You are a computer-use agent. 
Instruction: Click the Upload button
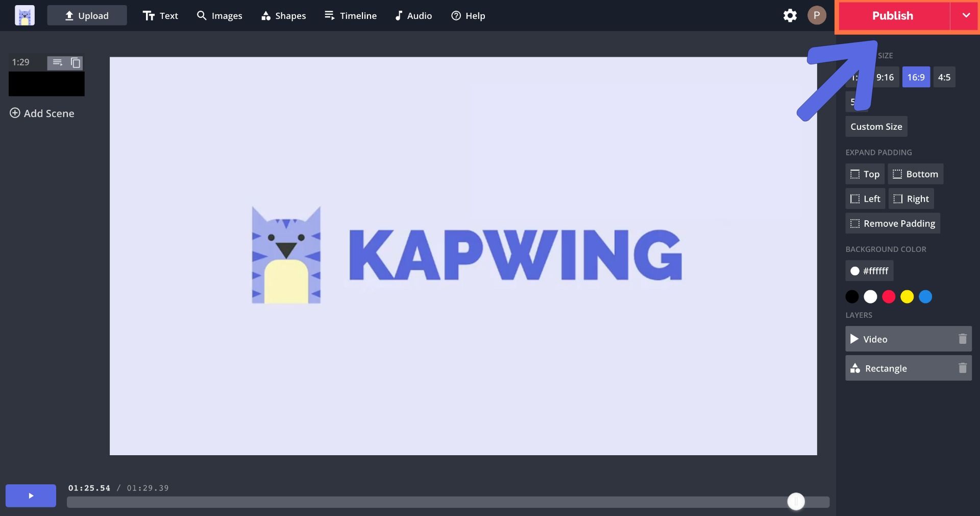[x=87, y=16]
